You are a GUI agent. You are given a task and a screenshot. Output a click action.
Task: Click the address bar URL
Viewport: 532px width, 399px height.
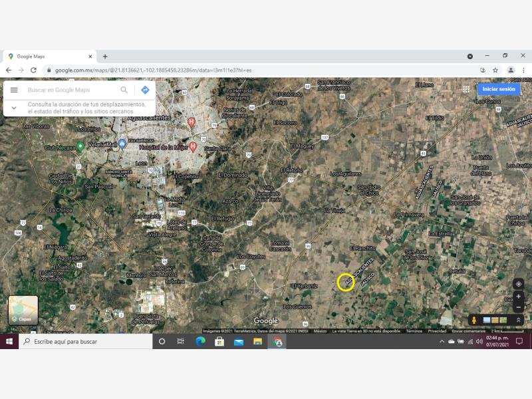click(x=154, y=70)
